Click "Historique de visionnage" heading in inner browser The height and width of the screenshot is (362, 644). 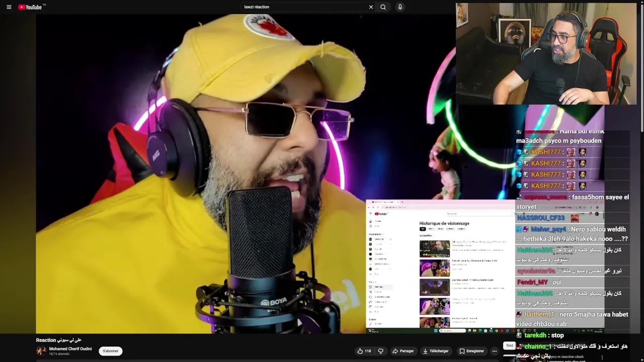tap(444, 223)
